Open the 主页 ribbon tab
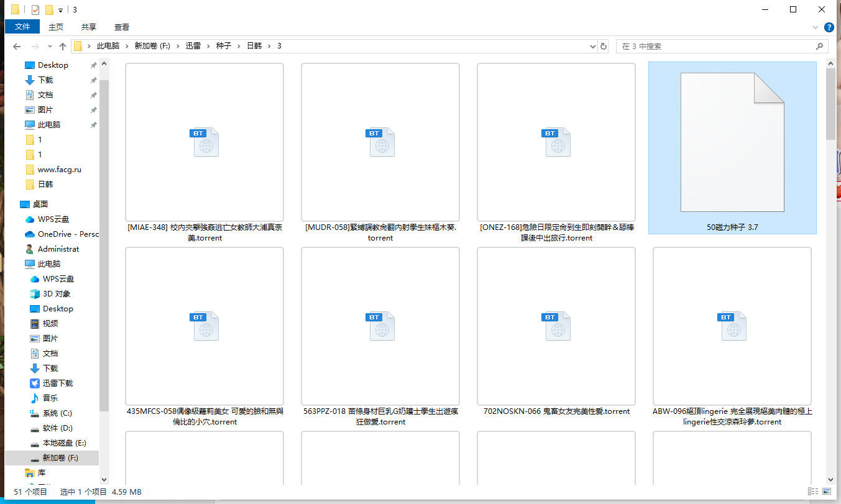 (x=56, y=27)
